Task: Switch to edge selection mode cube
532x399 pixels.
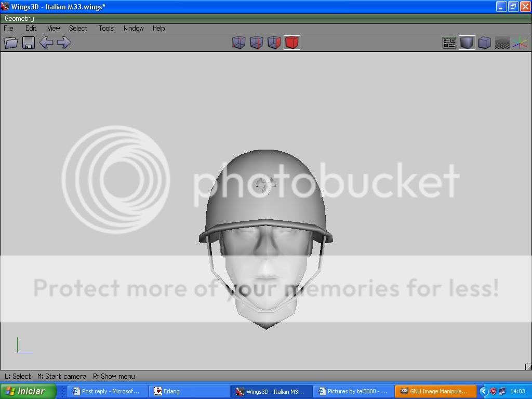Action: click(256, 43)
